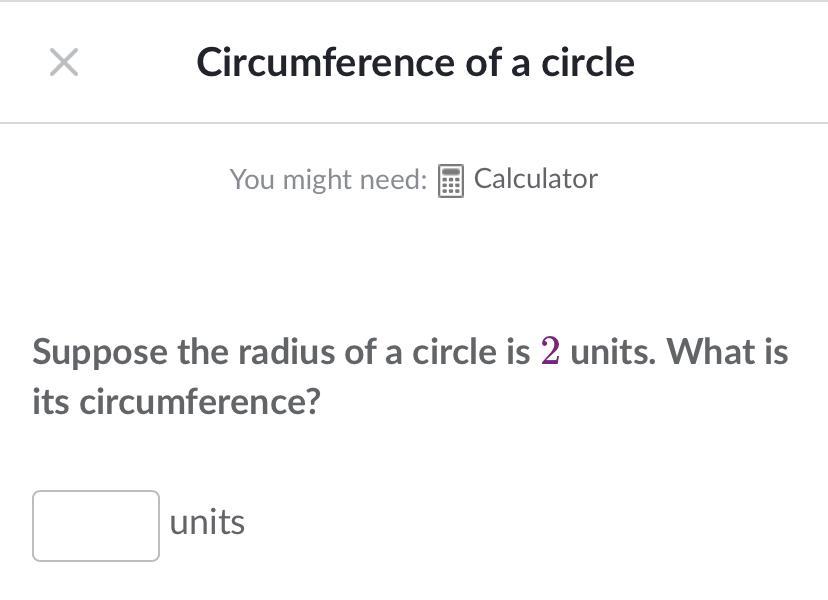Click "units." right after the purple 2
Screen dimensions: 828x600
point(613,352)
